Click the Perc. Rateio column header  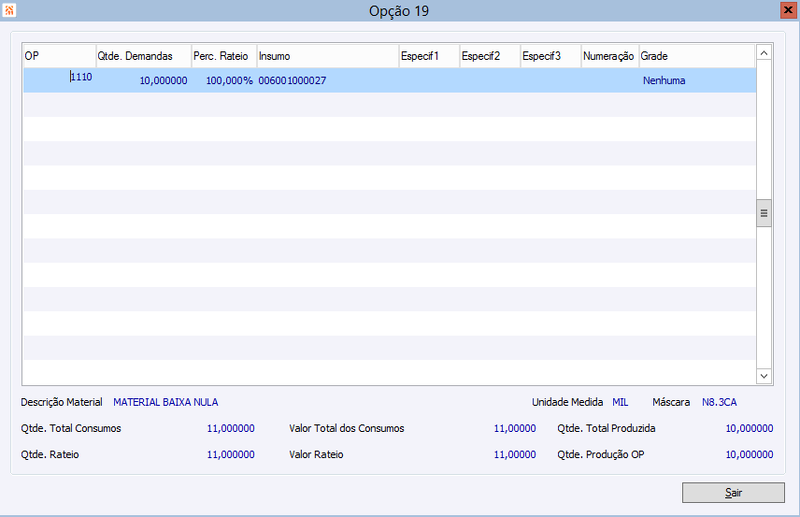tap(224, 56)
